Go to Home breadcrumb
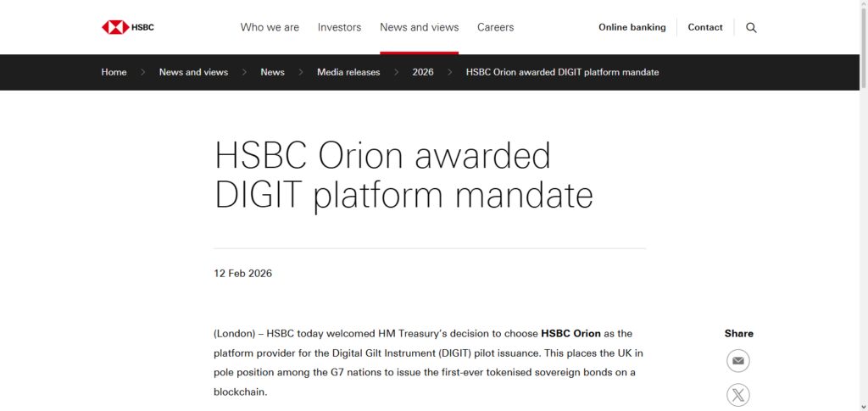 click(114, 72)
